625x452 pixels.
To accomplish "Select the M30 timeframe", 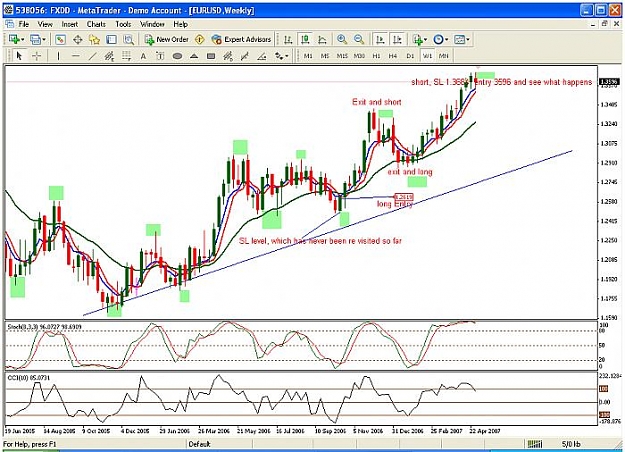I will (359, 56).
